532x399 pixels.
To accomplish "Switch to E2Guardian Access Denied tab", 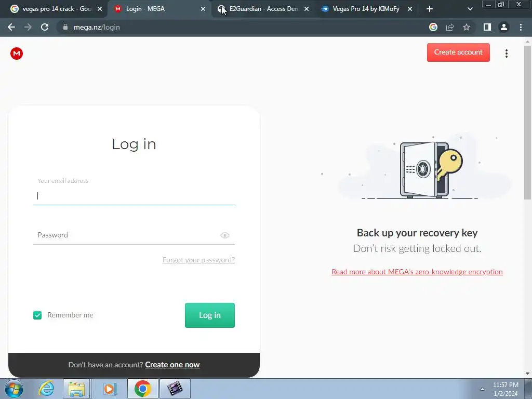I will 263,9.
